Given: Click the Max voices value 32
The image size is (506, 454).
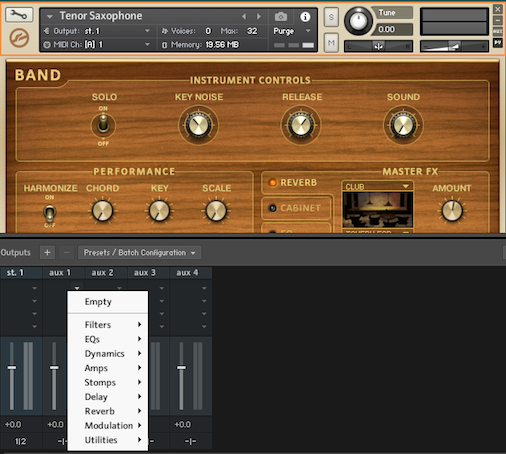Looking at the screenshot, I should [x=252, y=31].
